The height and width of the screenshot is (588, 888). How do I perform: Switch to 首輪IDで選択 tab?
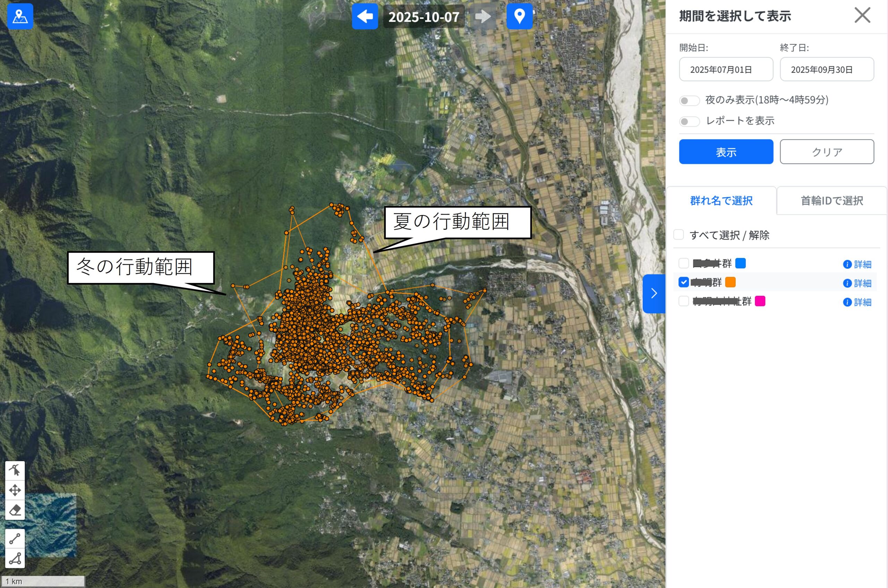831,201
